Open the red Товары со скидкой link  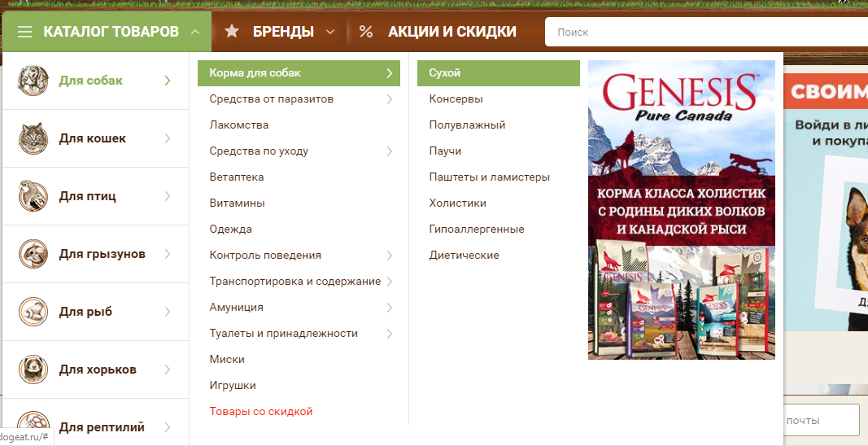[261, 412]
